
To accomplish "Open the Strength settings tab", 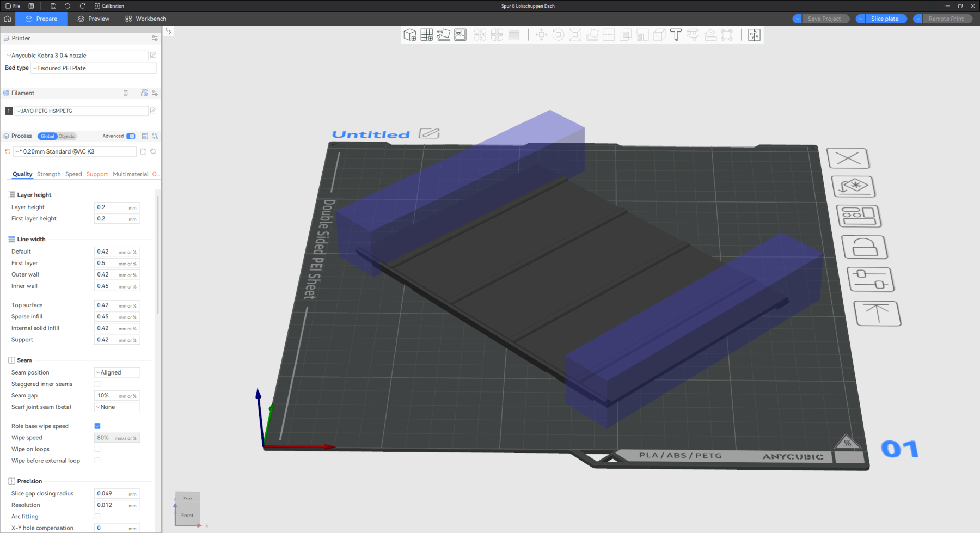I will (48, 174).
